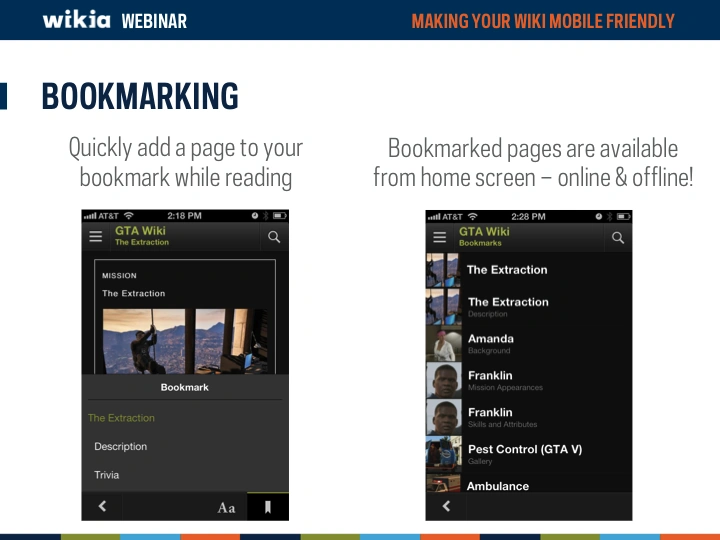Open Amanda Background bookmark
Viewport: 720px width, 540px height.
tap(491, 343)
